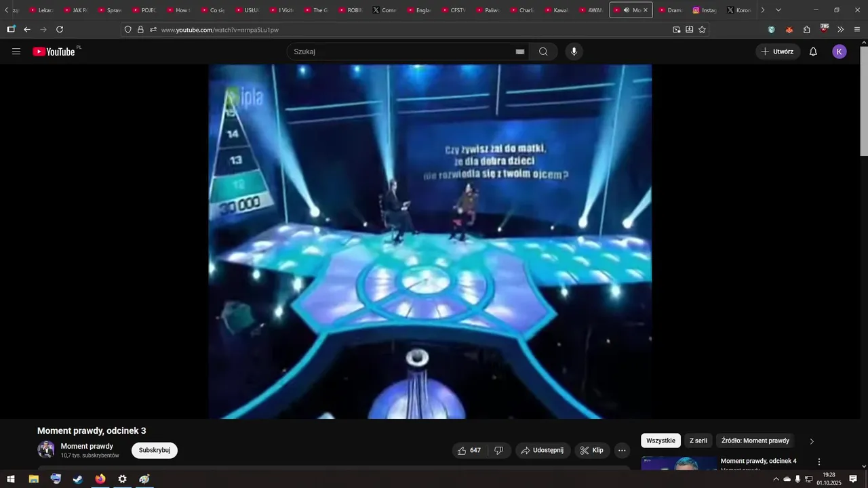This screenshot has width=868, height=488.
Task: Open more actions three-dot menu under video
Action: tap(622, 450)
